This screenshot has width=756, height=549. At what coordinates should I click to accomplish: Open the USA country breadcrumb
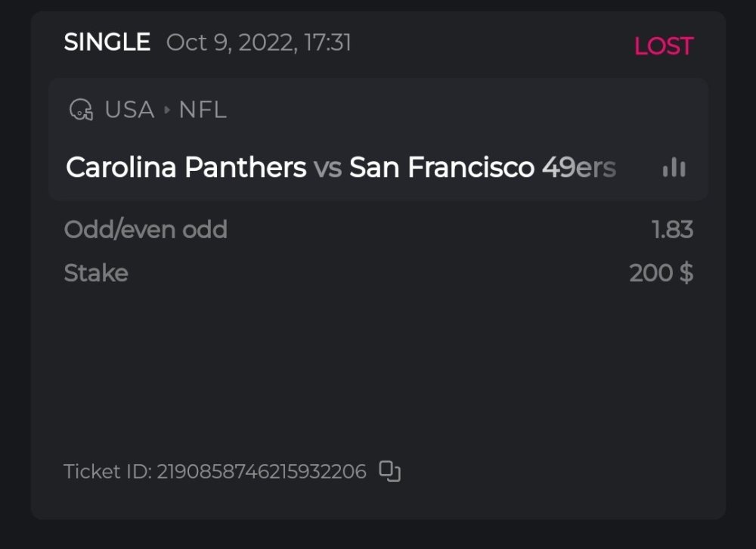[x=129, y=110]
